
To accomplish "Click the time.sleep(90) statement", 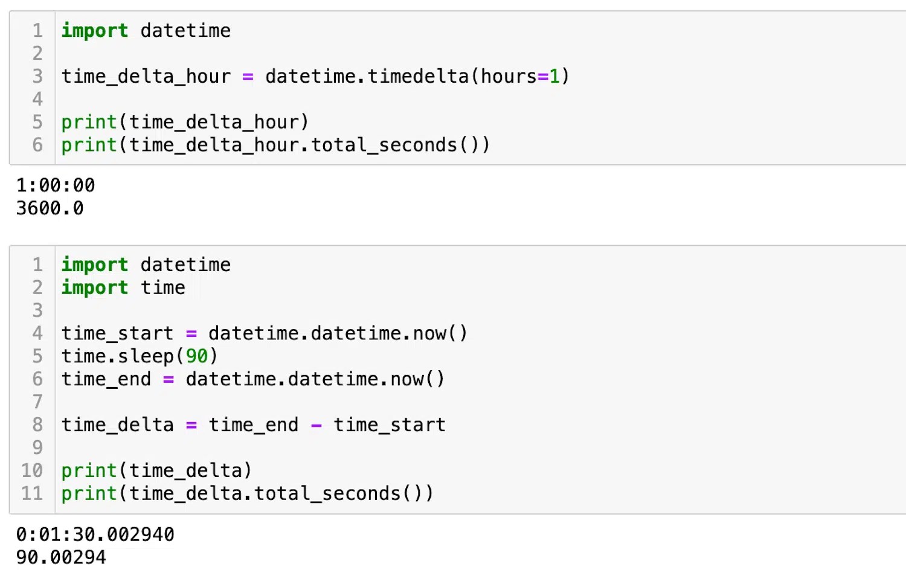I will 138,356.
